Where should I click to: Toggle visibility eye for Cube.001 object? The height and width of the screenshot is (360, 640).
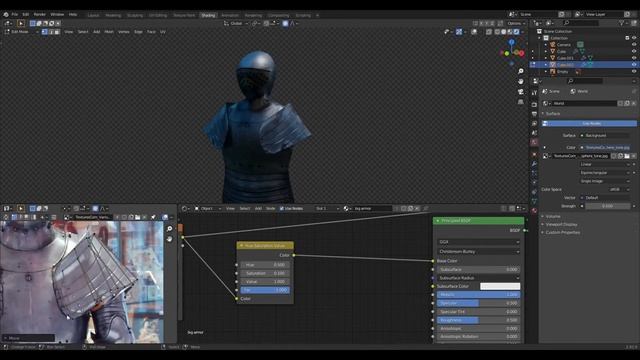point(634,58)
